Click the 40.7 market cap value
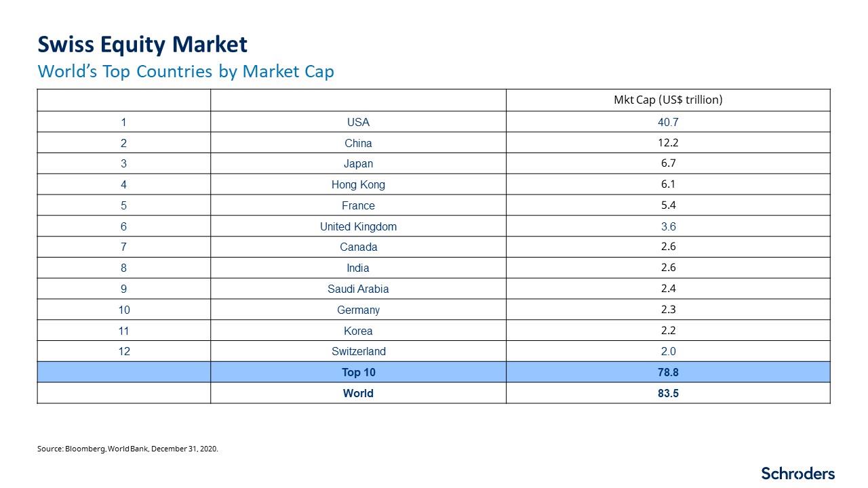Screen dimensions: 868x488 point(667,123)
